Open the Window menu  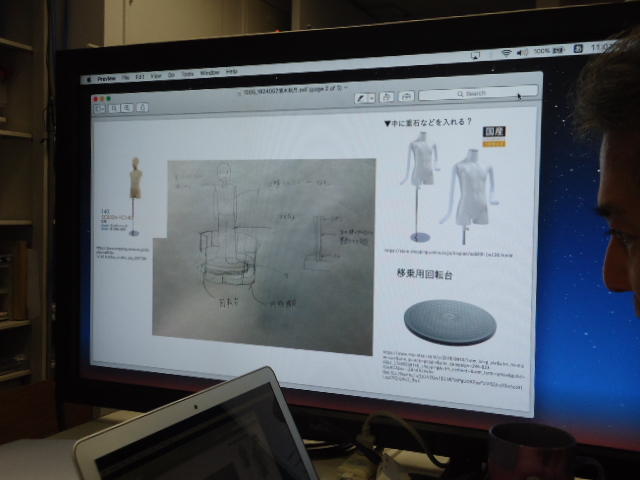click(x=210, y=73)
